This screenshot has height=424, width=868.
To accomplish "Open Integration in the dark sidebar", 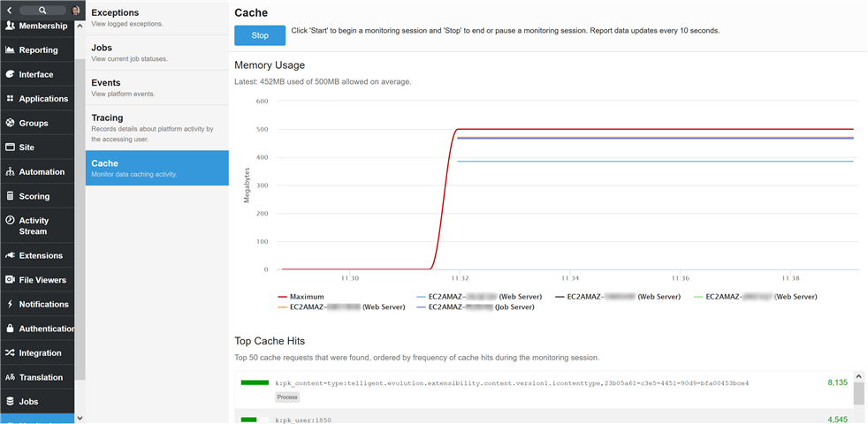I will pyautogui.click(x=37, y=352).
